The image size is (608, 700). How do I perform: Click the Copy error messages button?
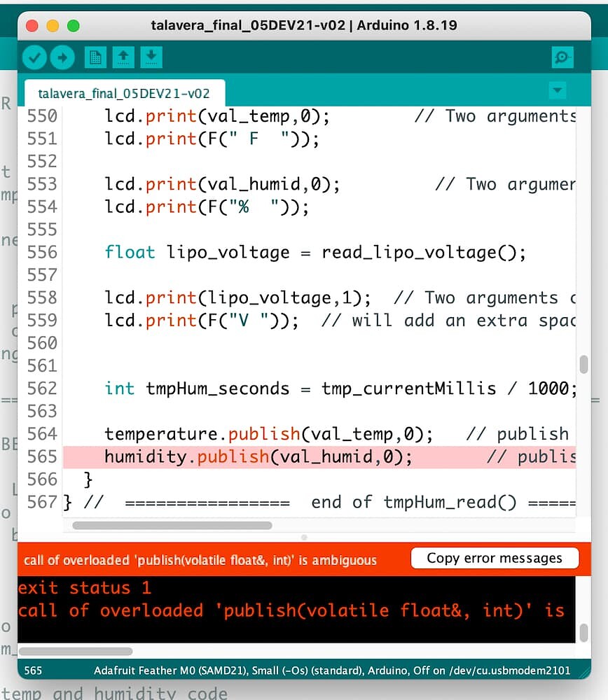(495, 558)
